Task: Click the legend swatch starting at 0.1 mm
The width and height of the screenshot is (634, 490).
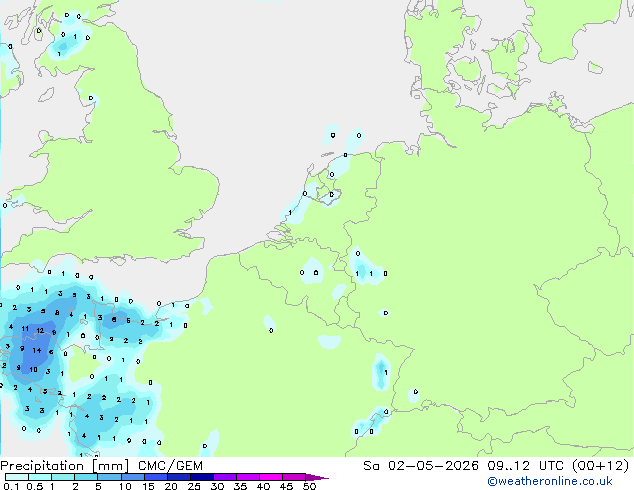Action: 17,477
